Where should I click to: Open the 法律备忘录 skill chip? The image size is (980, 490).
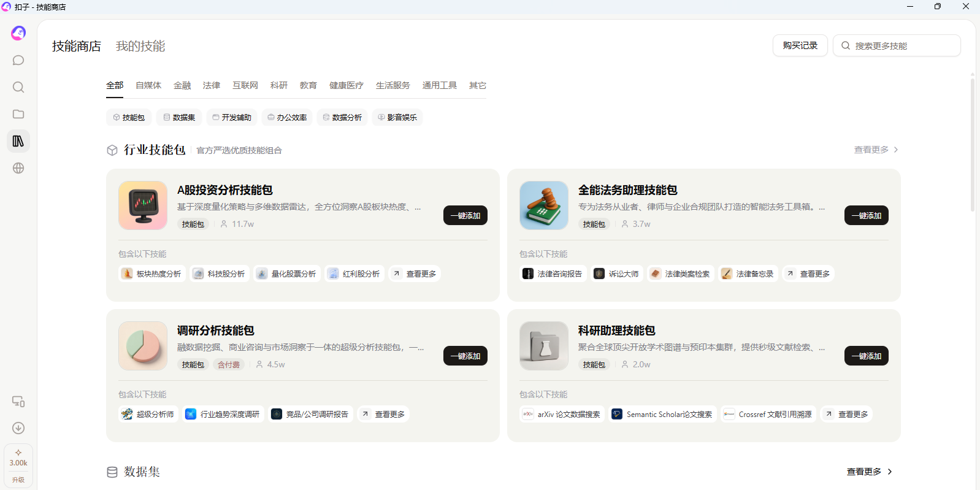click(x=748, y=274)
